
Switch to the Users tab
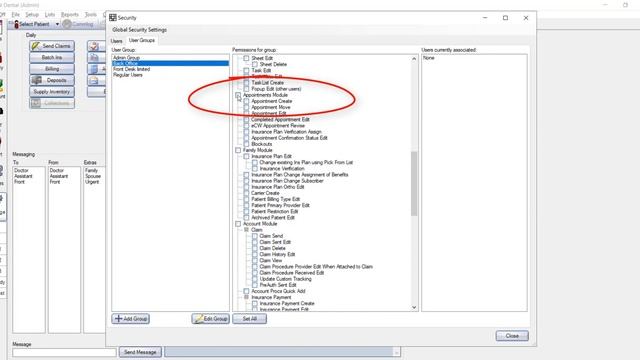pyautogui.click(x=116, y=41)
